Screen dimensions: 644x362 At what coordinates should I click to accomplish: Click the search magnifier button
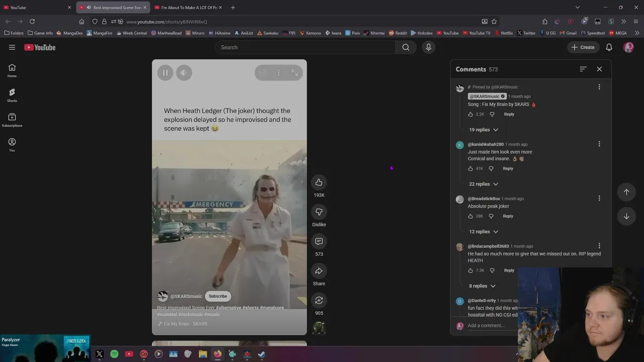406,47
